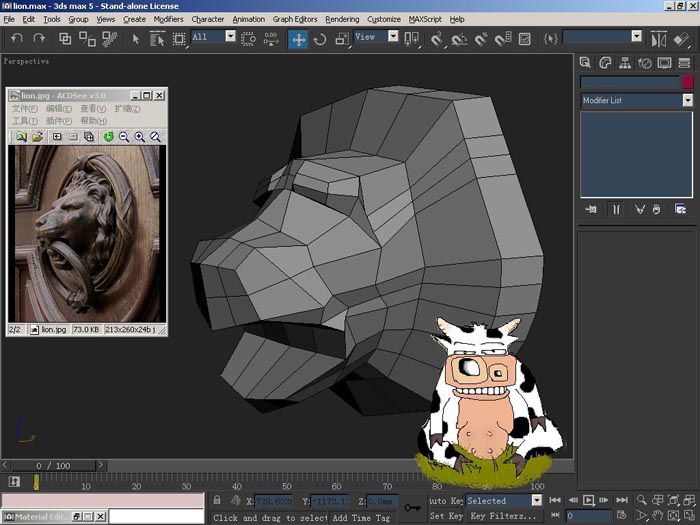Select the Select and Link tool
Screen dimensions: 700x525
click(x=65, y=39)
